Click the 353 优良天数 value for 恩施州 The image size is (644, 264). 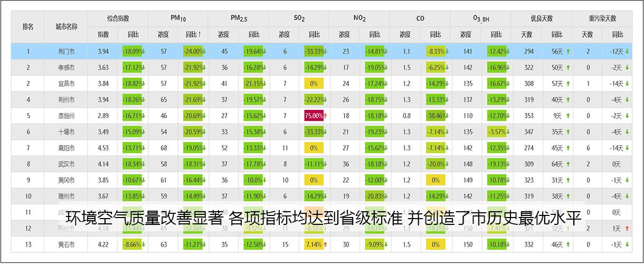pos(526,116)
